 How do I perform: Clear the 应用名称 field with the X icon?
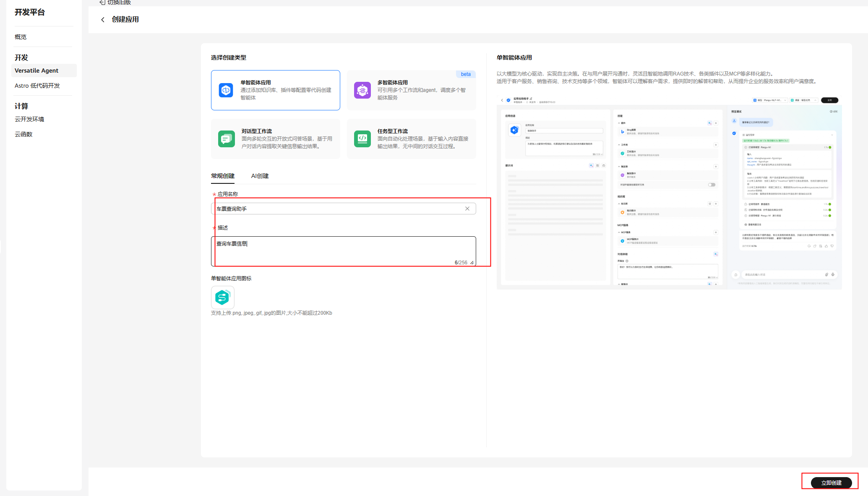(467, 209)
